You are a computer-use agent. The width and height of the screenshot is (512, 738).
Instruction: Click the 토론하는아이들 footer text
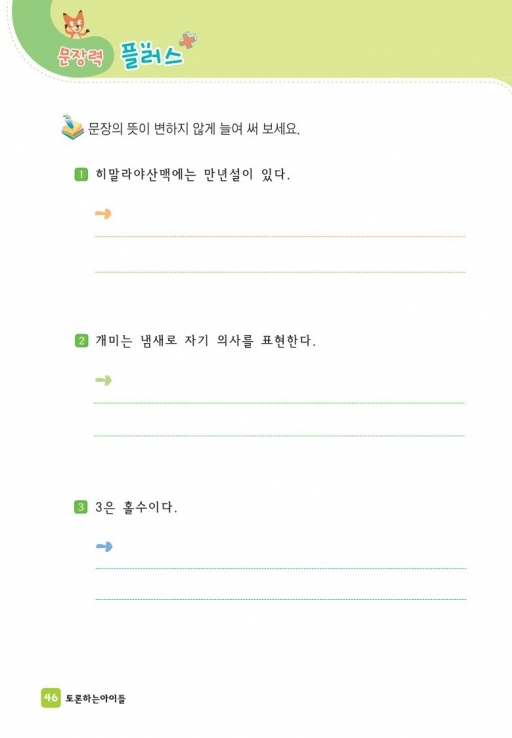95,698
